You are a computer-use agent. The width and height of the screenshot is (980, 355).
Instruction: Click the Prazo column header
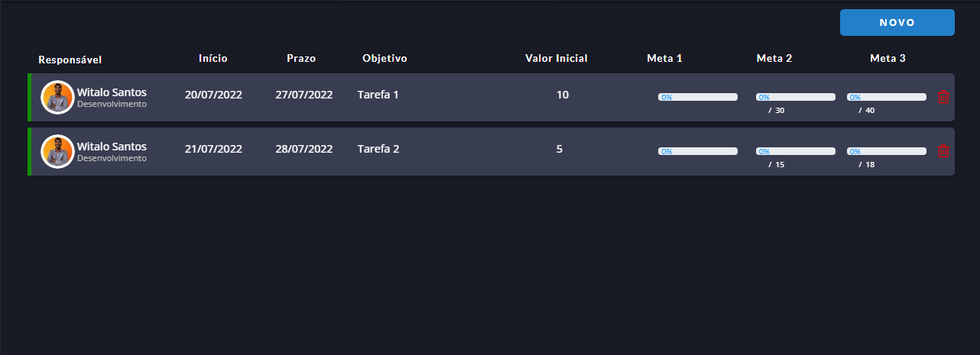(x=301, y=58)
